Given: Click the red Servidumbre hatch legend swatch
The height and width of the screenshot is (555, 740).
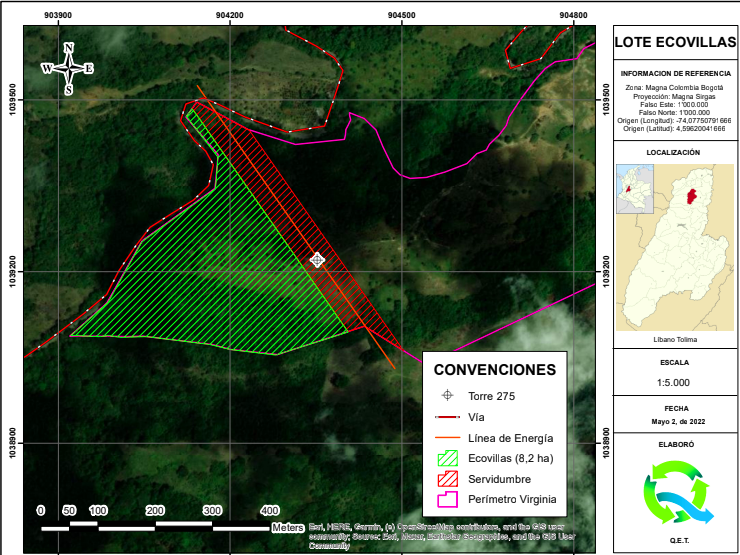Looking at the screenshot, I should 447,479.
